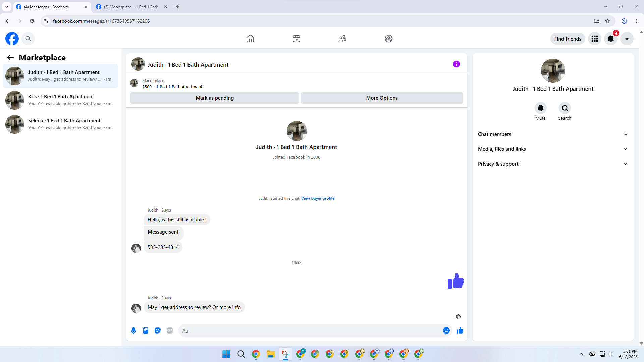Open the Judith conversation in chat list
The height and width of the screenshot is (362, 644).
tap(60, 76)
